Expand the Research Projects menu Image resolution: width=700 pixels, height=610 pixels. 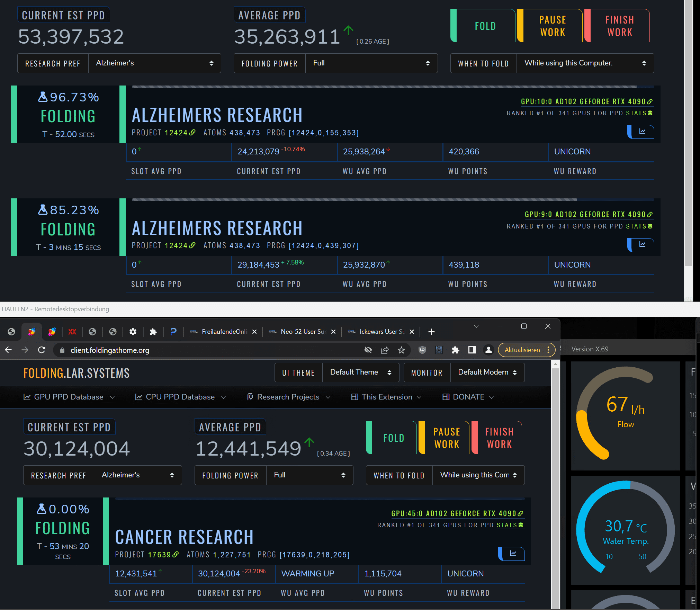coord(288,397)
